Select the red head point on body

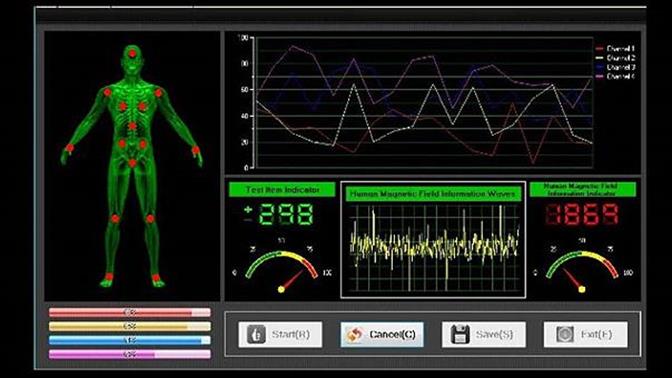point(132,54)
